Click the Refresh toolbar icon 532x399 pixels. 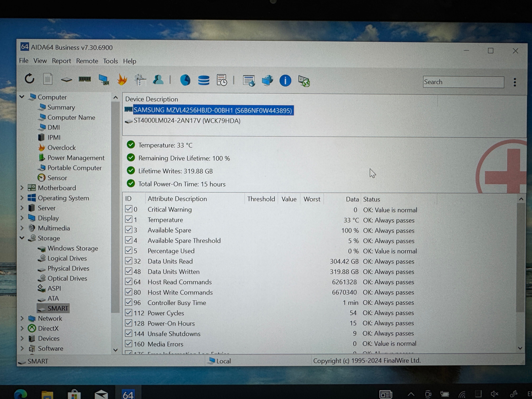click(x=30, y=79)
